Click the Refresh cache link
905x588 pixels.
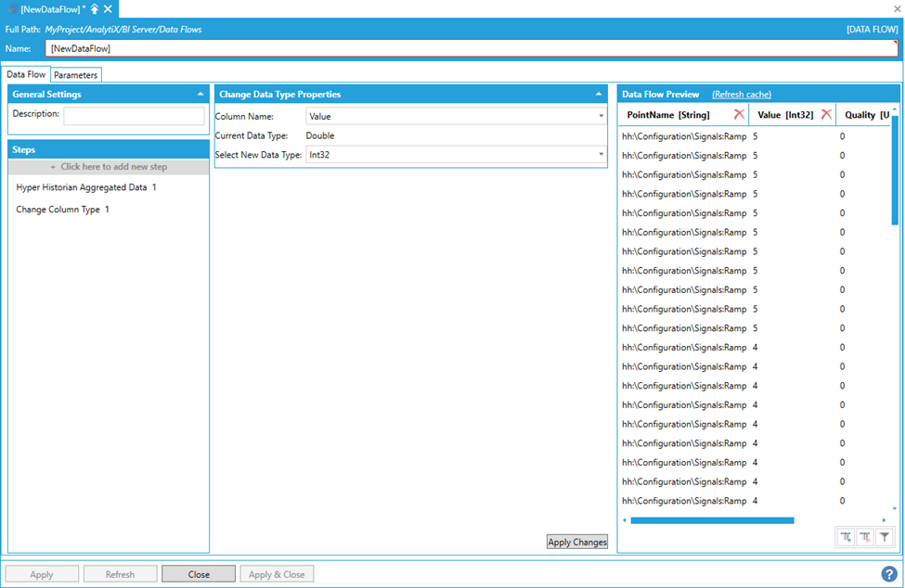coord(741,95)
